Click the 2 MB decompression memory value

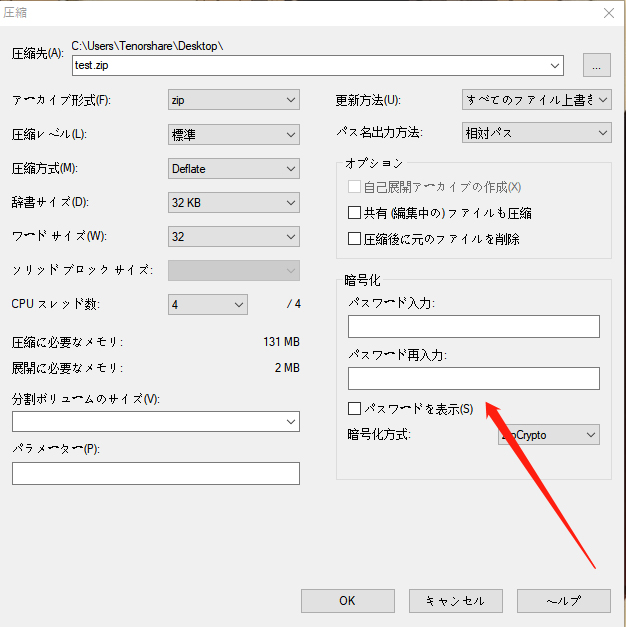pos(287,368)
